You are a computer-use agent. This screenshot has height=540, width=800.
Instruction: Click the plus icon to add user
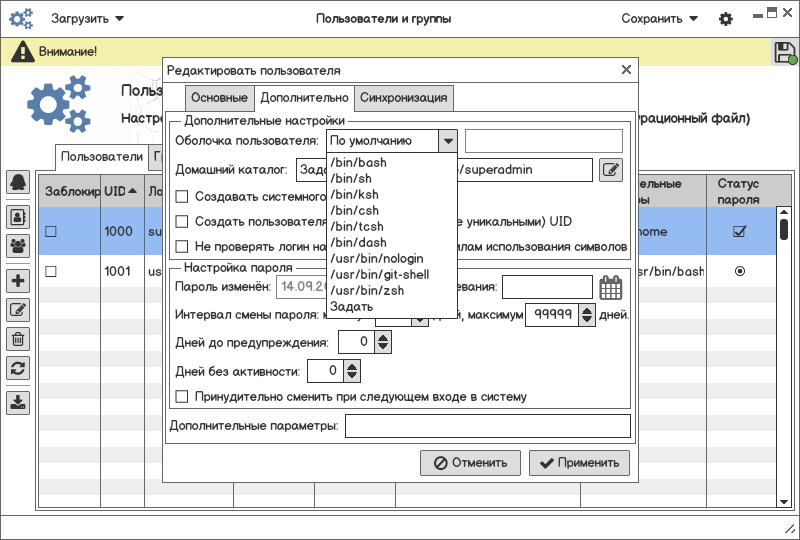[18, 281]
